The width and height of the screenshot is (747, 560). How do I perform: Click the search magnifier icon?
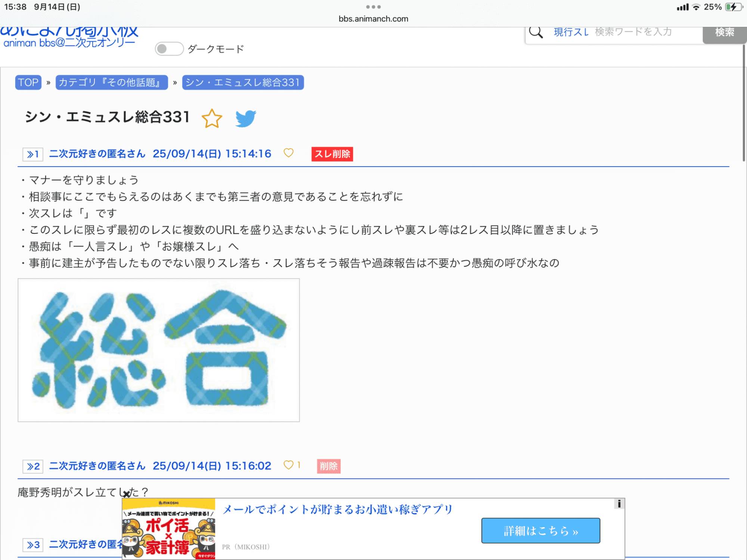(536, 32)
